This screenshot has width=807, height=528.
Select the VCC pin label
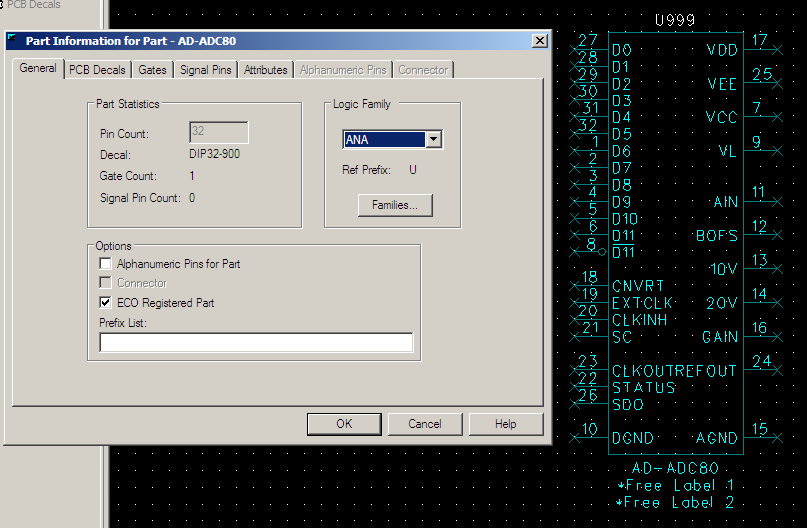(722, 117)
